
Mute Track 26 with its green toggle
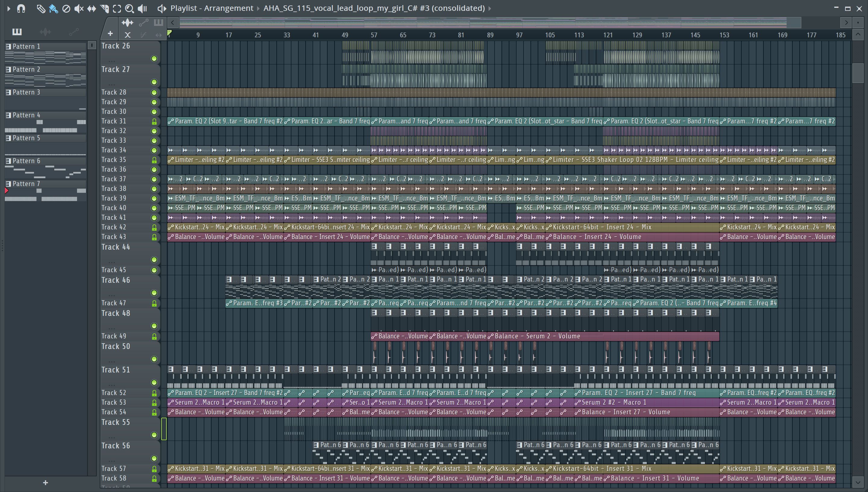pyautogui.click(x=154, y=59)
